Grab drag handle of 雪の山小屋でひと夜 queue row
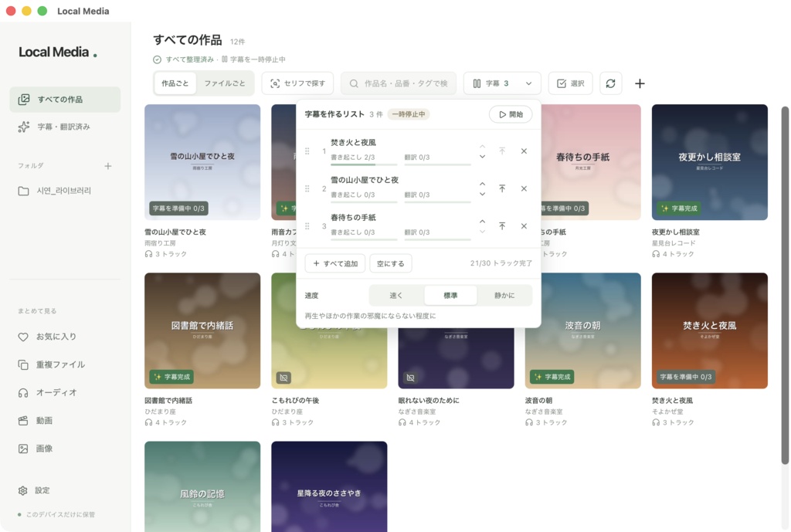 point(307,188)
